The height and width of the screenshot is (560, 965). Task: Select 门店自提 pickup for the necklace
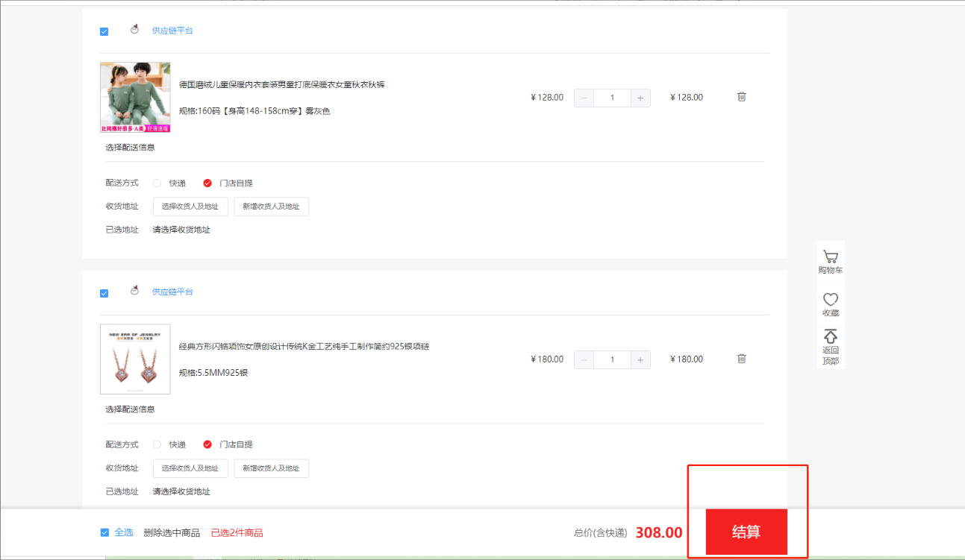[x=207, y=444]
